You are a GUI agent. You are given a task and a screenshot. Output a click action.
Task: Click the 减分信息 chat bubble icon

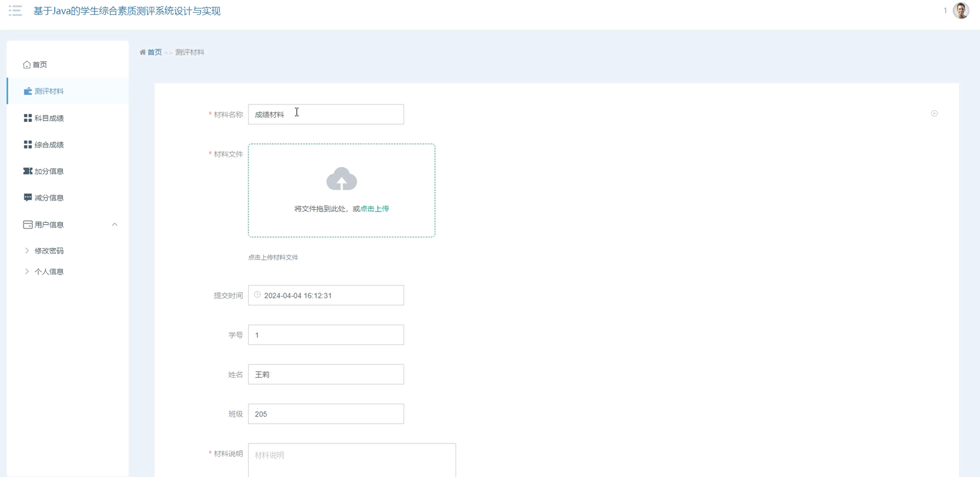[x=28, y=197]
